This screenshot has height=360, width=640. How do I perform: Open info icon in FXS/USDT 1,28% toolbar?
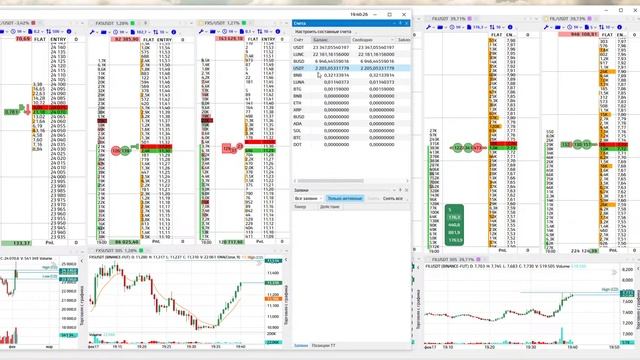[174, 32]
